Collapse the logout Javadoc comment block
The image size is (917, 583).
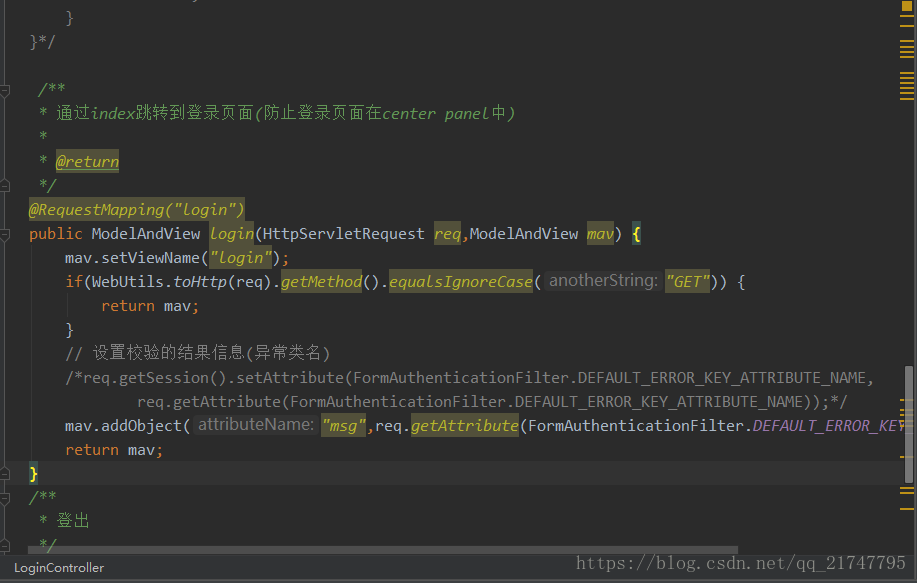pos(6,497)
